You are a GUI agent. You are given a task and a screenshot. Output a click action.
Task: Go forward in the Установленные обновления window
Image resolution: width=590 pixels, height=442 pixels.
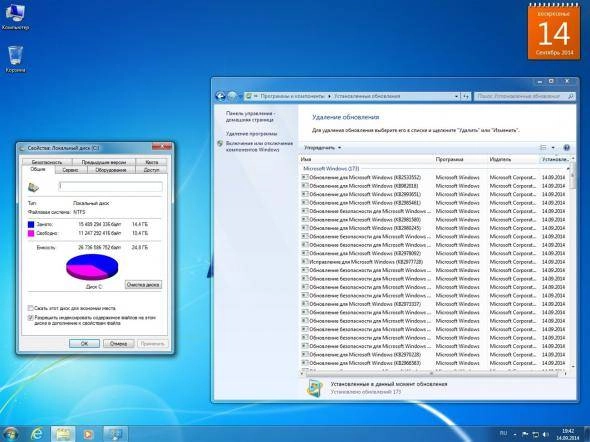(232, 96)
